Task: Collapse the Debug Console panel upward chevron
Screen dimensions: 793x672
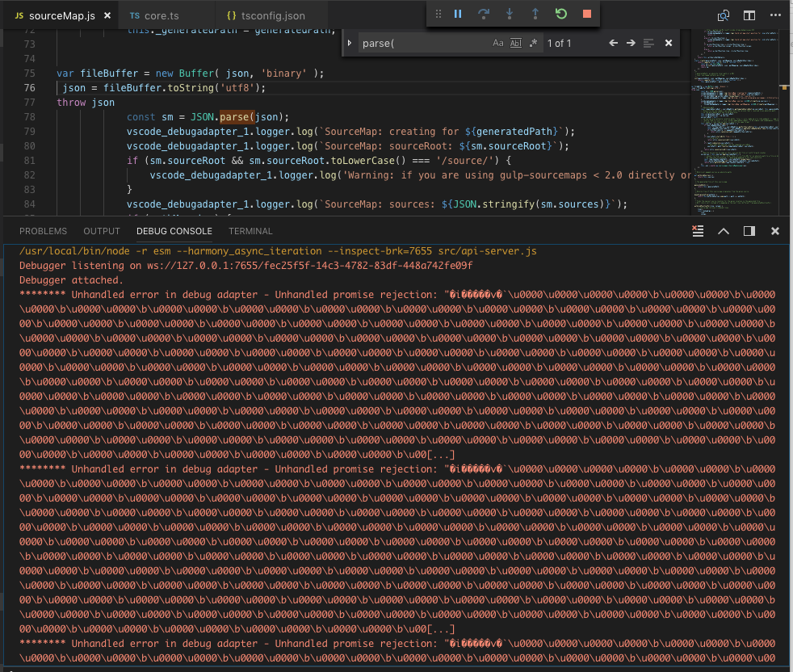Action: tap(723, 231)
